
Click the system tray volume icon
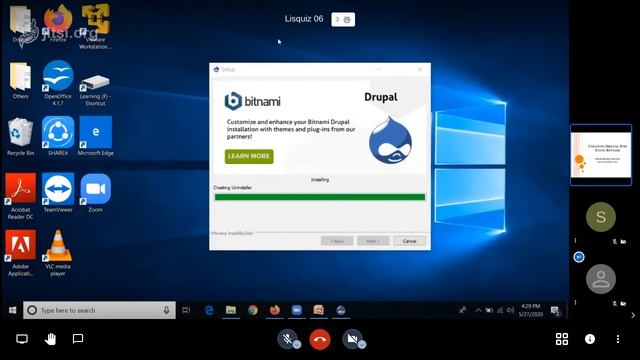(510, 310)
